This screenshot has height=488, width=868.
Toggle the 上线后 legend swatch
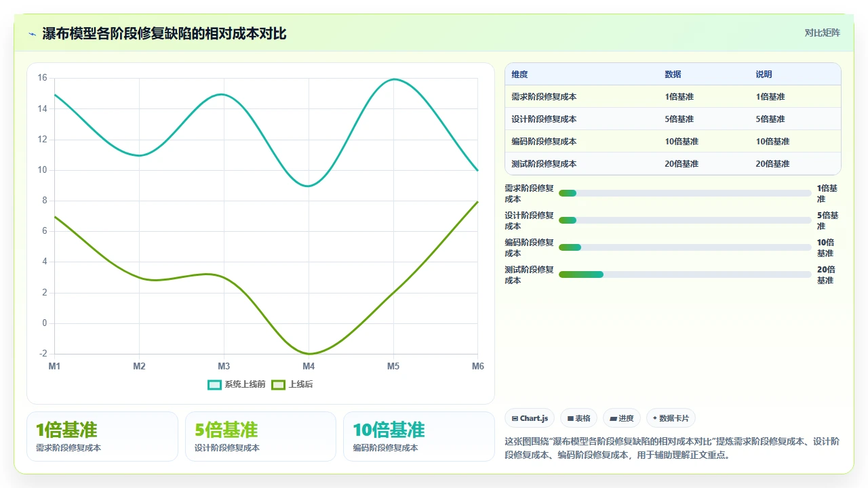(x=278, y=384)
